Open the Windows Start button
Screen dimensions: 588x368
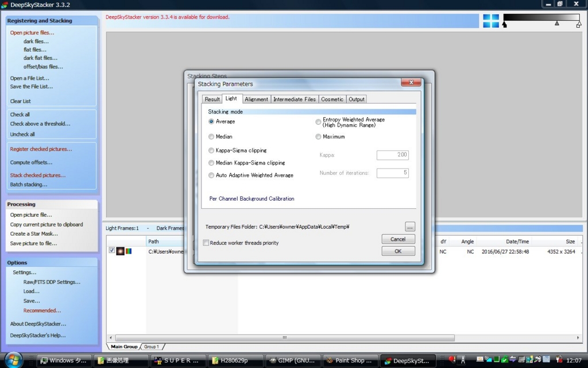coord(14,360)
